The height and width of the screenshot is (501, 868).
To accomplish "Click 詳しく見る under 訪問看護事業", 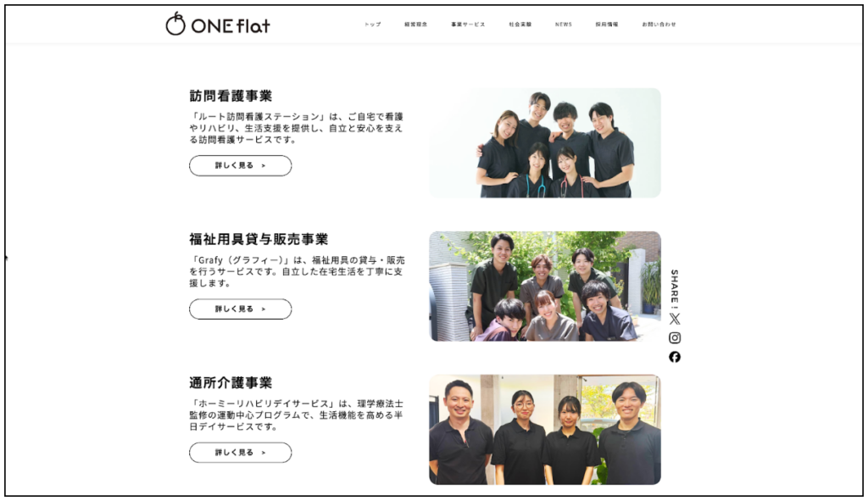I will pyautogui.click(x=240, y=165).
